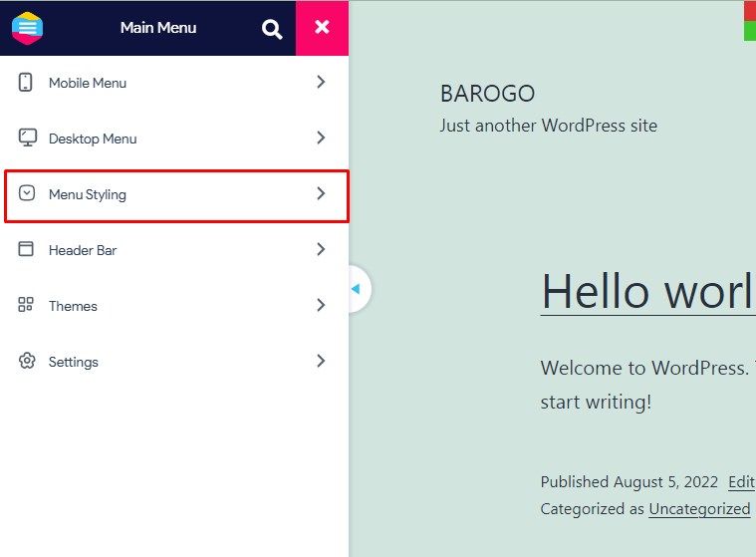The image size is (756, 557).
Task: Open the search magnifier icon
Action: tap(272, 29)
